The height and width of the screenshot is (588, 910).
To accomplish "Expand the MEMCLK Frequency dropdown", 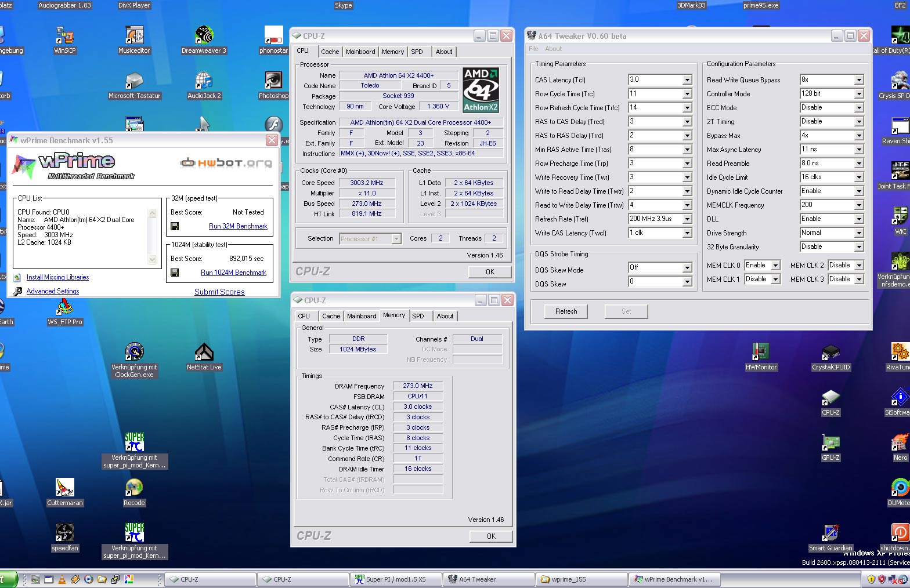I will [x=859, y=205].
